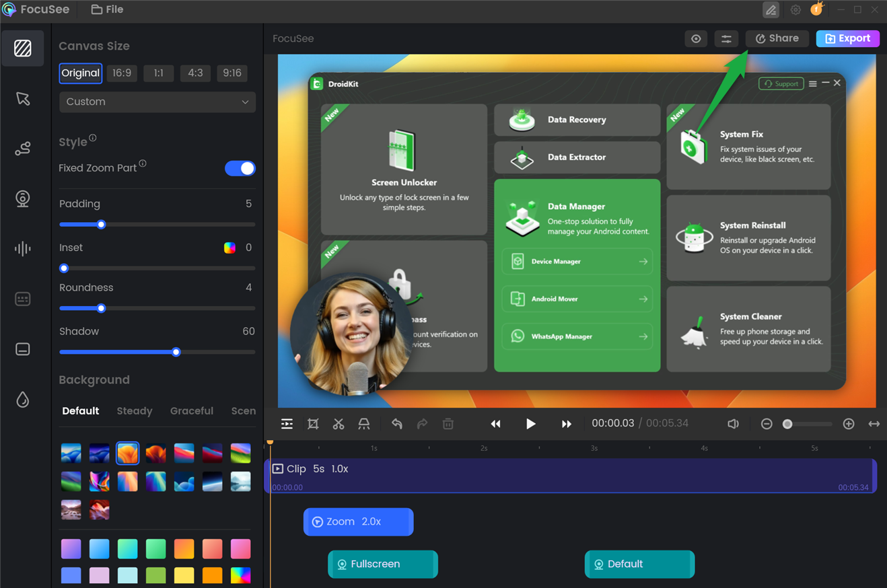The height and width of the screenshot is (588, 887).
Task: Click the Shadow slider handle
Action: 176,352
